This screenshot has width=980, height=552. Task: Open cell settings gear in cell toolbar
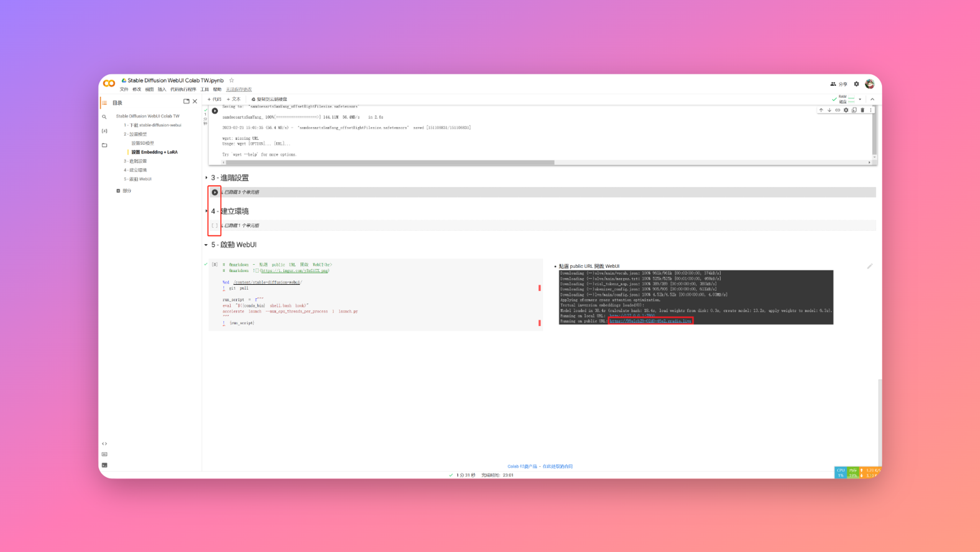pos(846,110)
